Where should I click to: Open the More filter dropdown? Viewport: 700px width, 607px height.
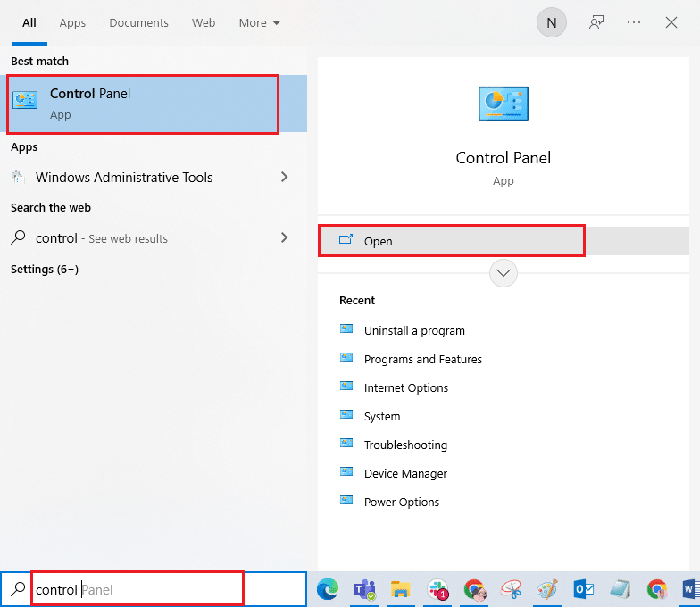(260, 23)
